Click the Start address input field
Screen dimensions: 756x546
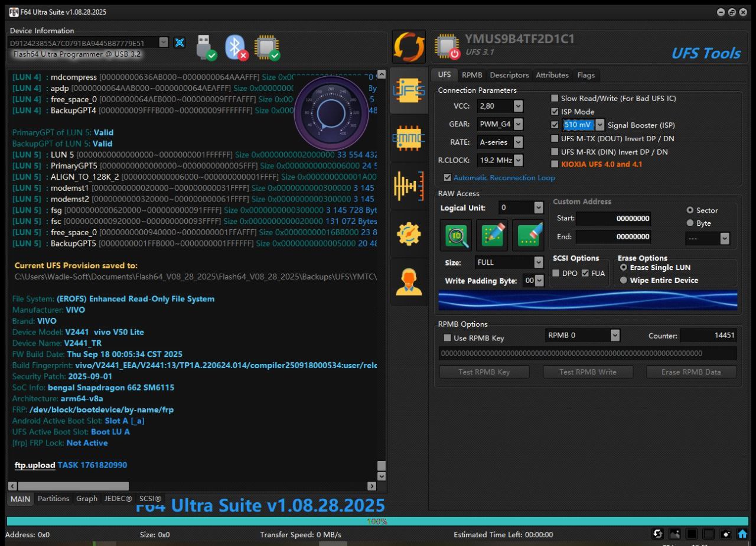pos(614,219)
